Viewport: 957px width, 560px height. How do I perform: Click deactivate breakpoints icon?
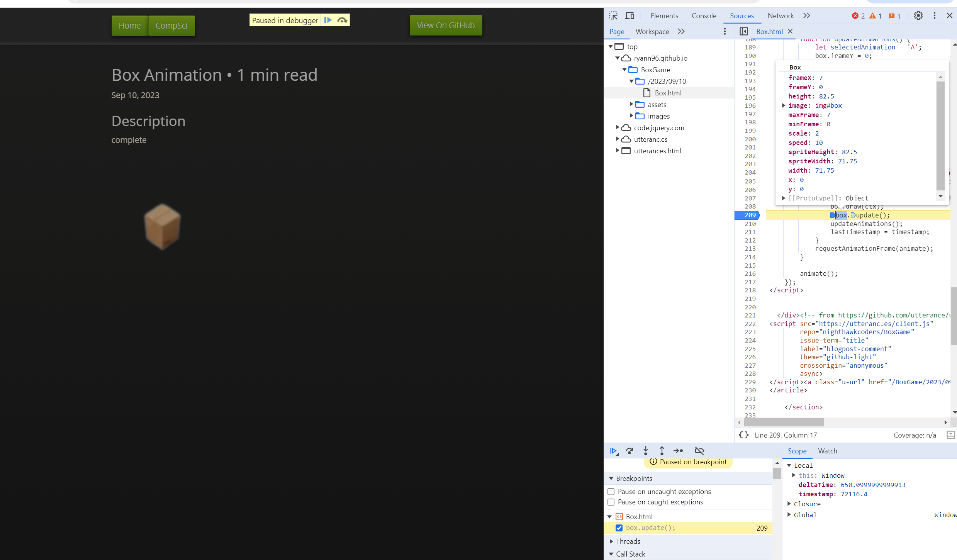coord(699,451)
